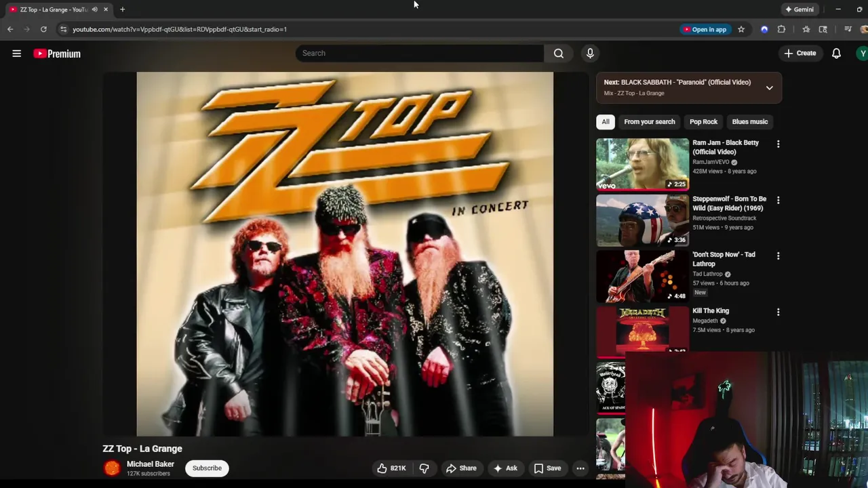Close the ZZ Top browser tab
The width and height of the screenshot is (868, 488).
(106, 9)
